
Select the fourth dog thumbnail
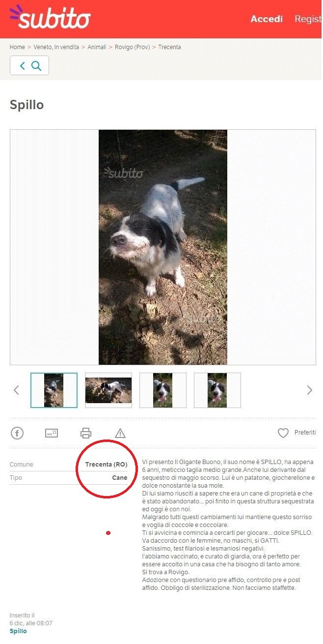pyautogui.click(x=217, y=390)
